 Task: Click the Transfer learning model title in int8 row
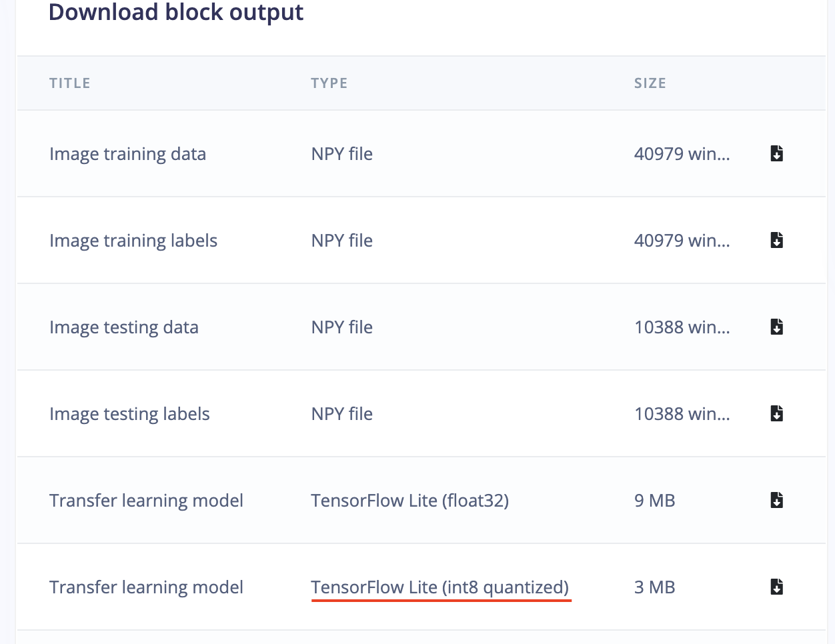tap(147, 587)
